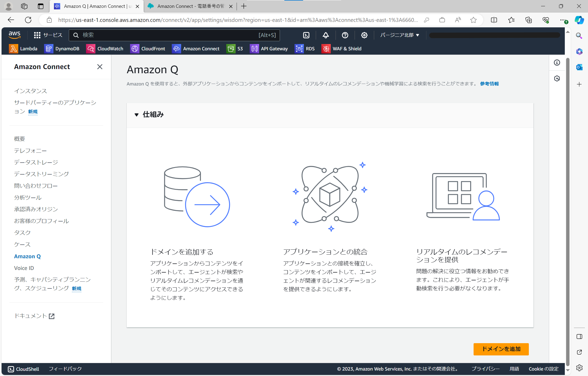Screen dimensions: 588x376
Task: Open the サービス services grid menu
Action: pos(48,35)
